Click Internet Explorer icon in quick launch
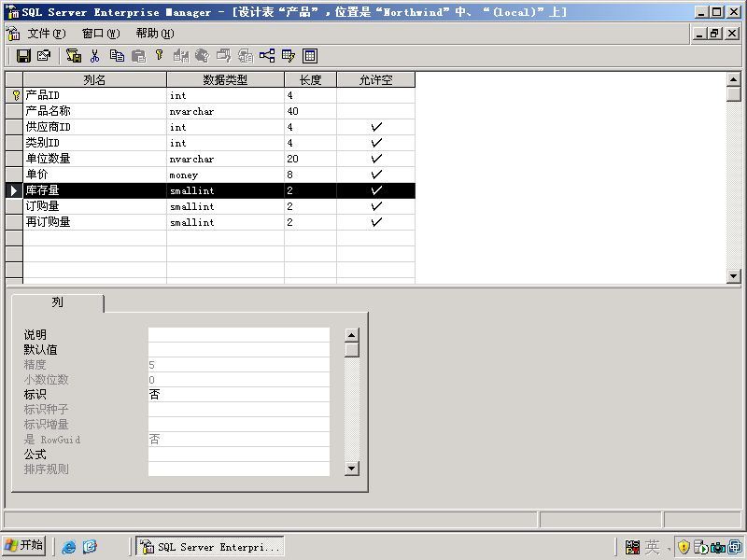This screenshot has width=747, height=560. [x=68, y=547]
